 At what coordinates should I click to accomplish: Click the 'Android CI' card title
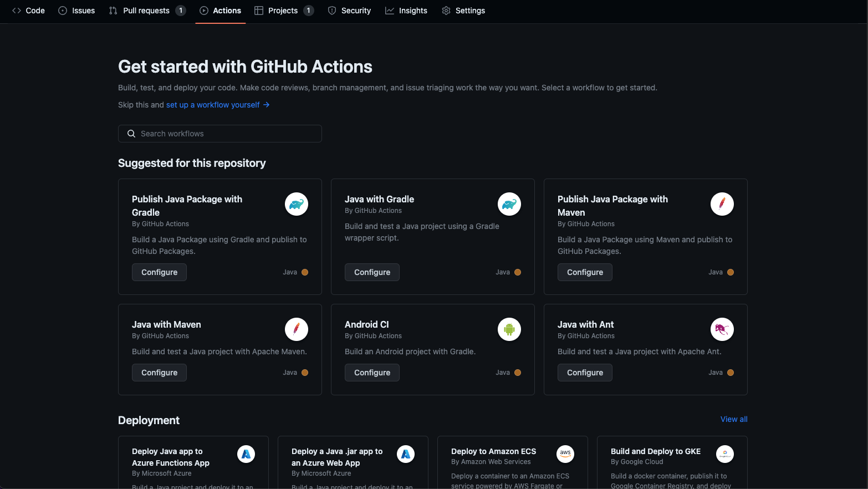pyautogui.click(x=366, y=324)
